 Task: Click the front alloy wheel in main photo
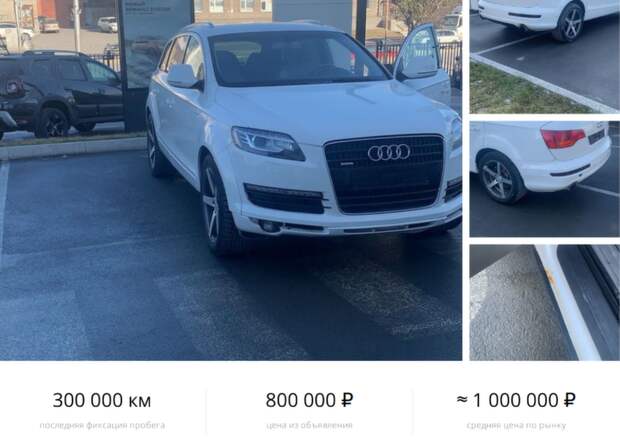(x=215, y=206)
